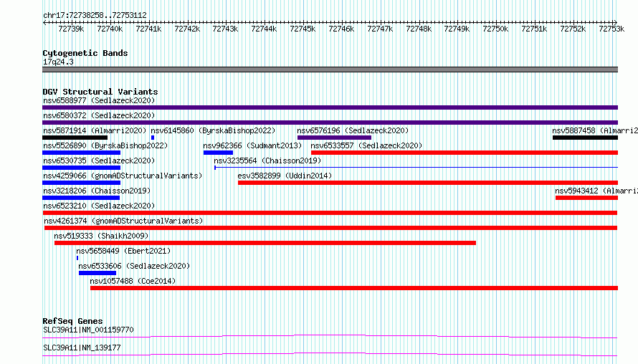Click the purple bar for nsv6580372
Image resolution: width=638 pixels, height=364 pixels.
click(x=330, y=123)
